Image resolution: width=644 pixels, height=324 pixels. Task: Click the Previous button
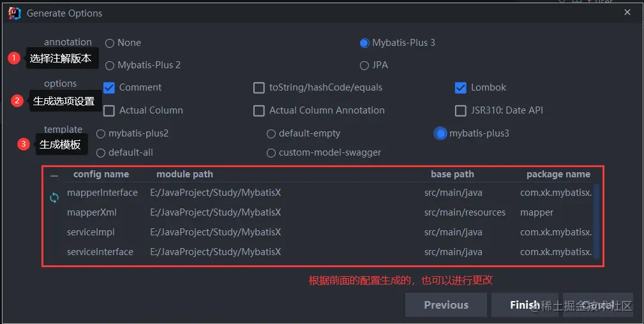tap(446, 305)
